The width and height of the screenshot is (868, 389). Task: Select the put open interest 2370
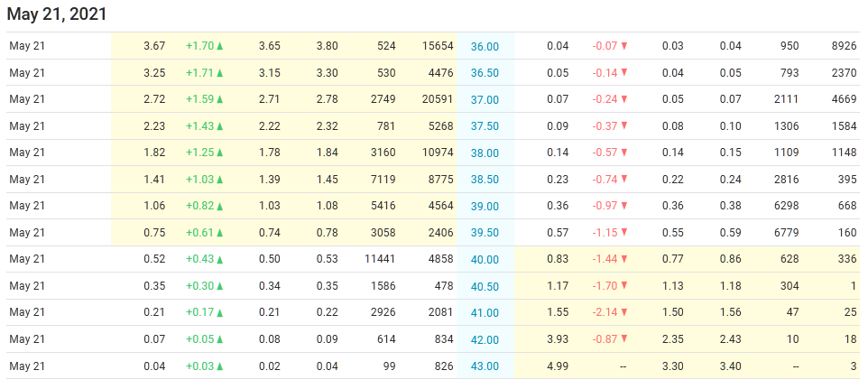(x=845, y=72)
